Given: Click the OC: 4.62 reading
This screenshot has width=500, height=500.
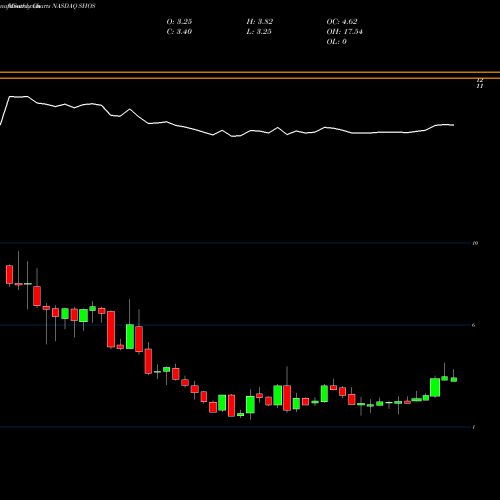Looking at the screenshot, I should [342, 21].
